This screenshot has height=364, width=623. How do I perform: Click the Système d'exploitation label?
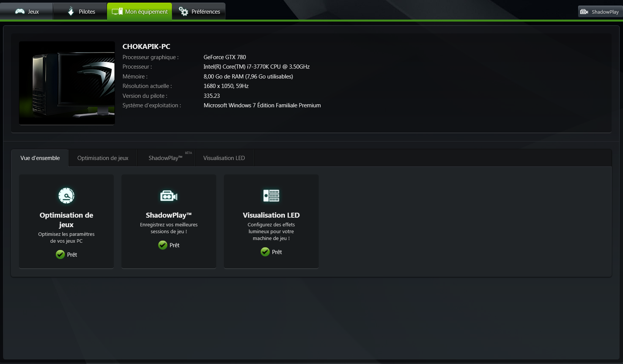click(152, 105)
